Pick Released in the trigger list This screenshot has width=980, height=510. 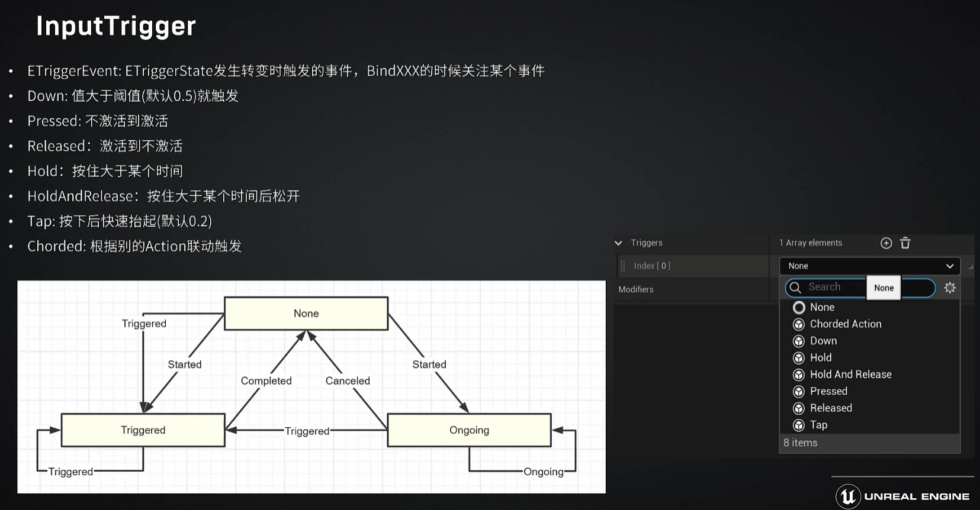pyautogui.click(x=831, y=408)
